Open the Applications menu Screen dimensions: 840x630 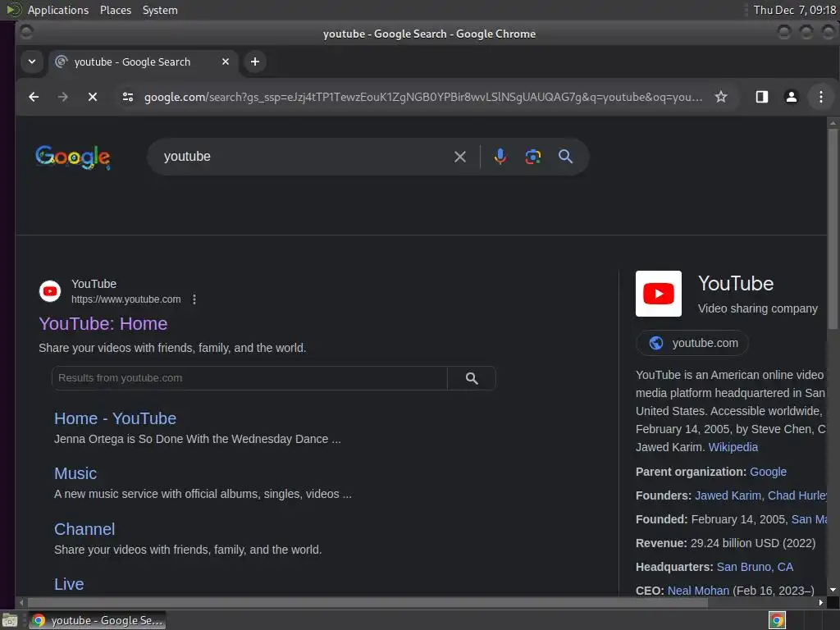[58, 10]
